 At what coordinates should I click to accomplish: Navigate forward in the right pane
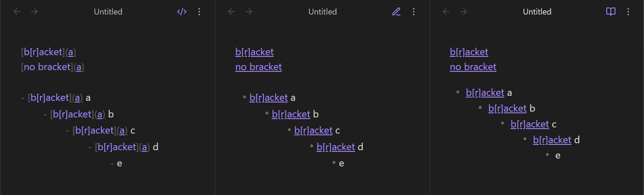[x=463, y=12]
